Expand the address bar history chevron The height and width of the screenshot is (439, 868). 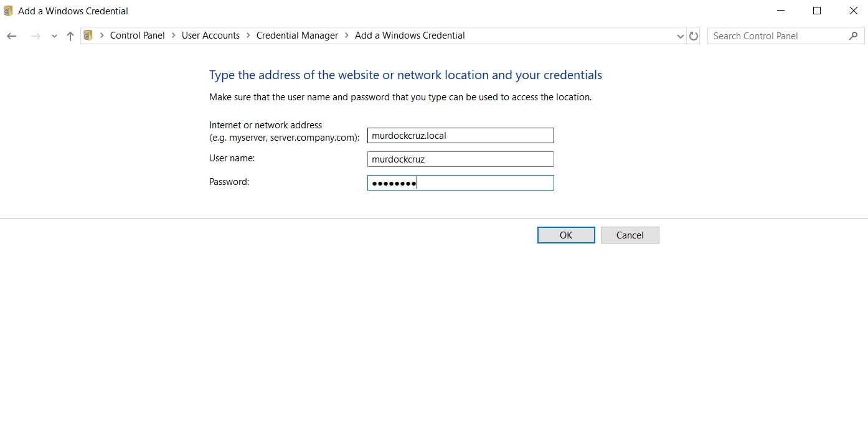click(680, 35)
